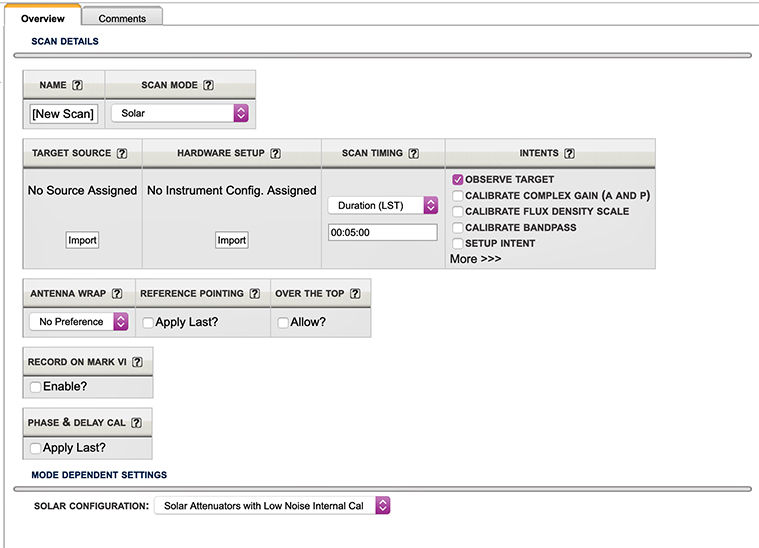The height and width of the screenshot is (548, 759).
Task: Click the TARGET SOURCE help icon
Action: coord(122,154)
